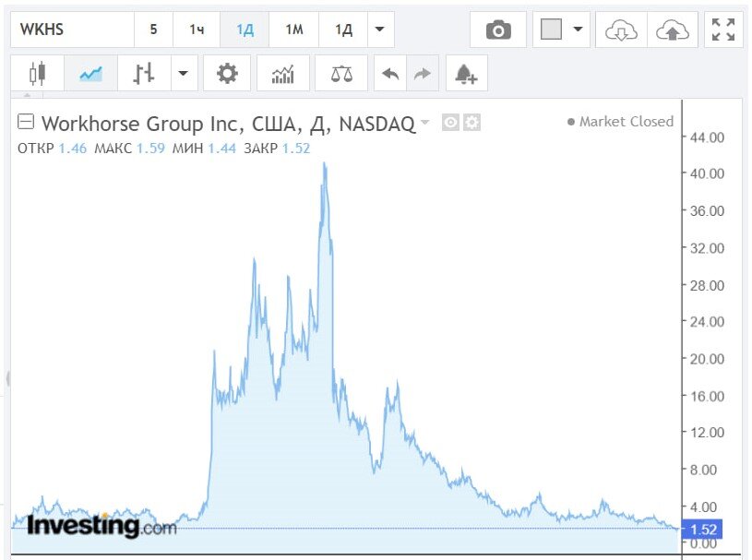Click the 40.00 price axis label
The image size is (752, 560).
[707, 173]
